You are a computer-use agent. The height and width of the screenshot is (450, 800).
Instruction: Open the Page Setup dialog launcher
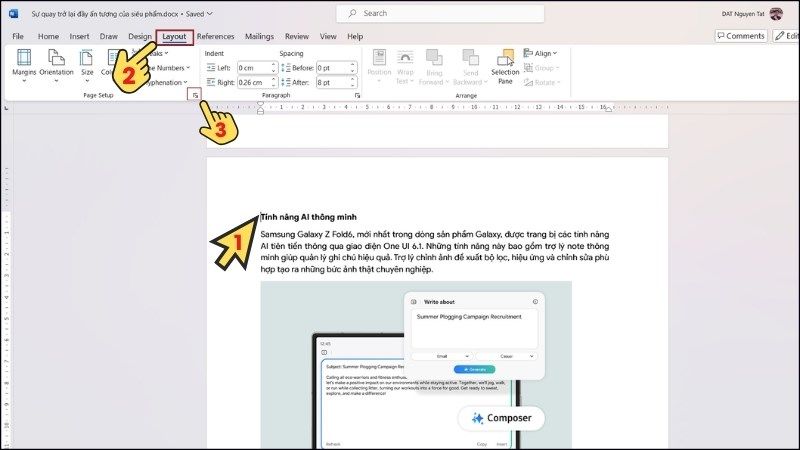[195, 95]
